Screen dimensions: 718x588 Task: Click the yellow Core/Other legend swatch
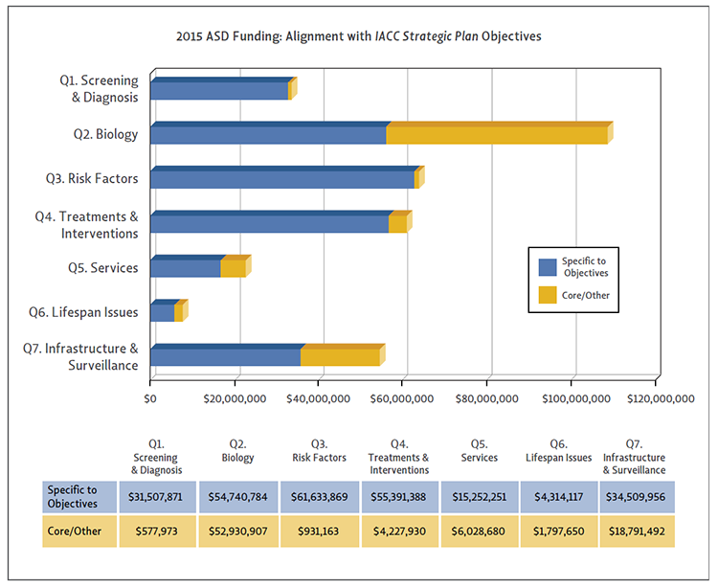(548, 296)
